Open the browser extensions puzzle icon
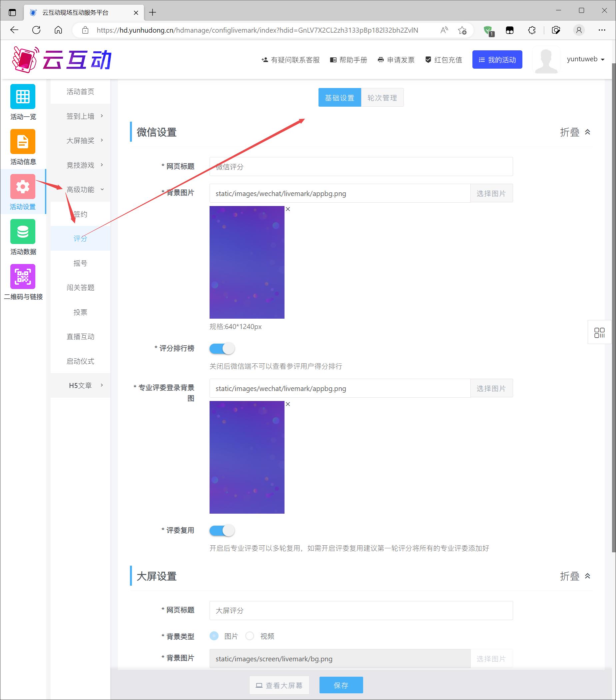Screen dimensions: 616x700 [531, 30]
